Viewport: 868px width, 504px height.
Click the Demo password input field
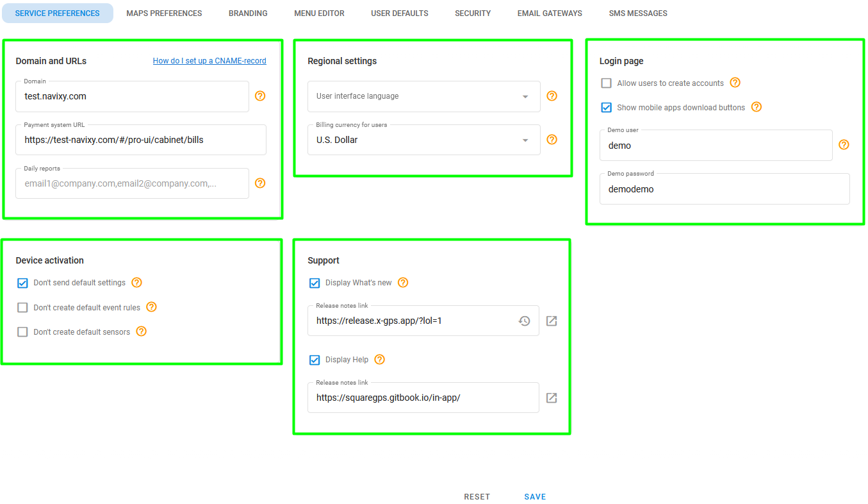point(725,189)
